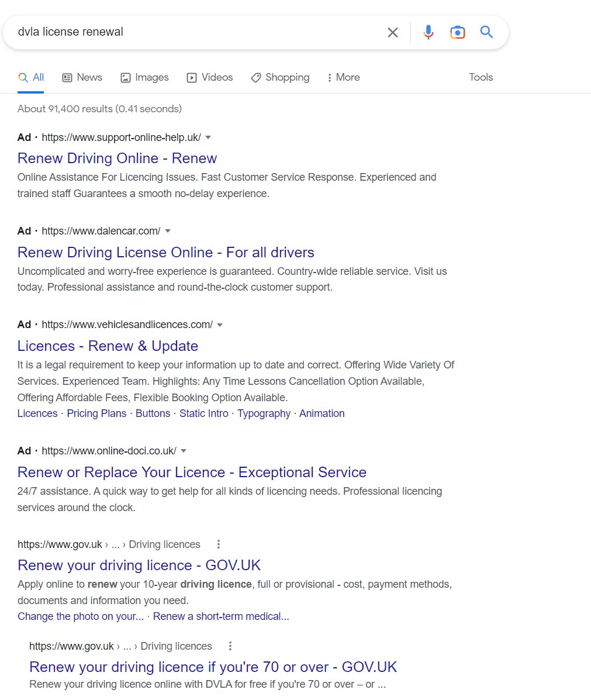Expand ad info arrow for support-online-help.uk
The height and width of the screenshot is (700, 591).
[208, 137]
